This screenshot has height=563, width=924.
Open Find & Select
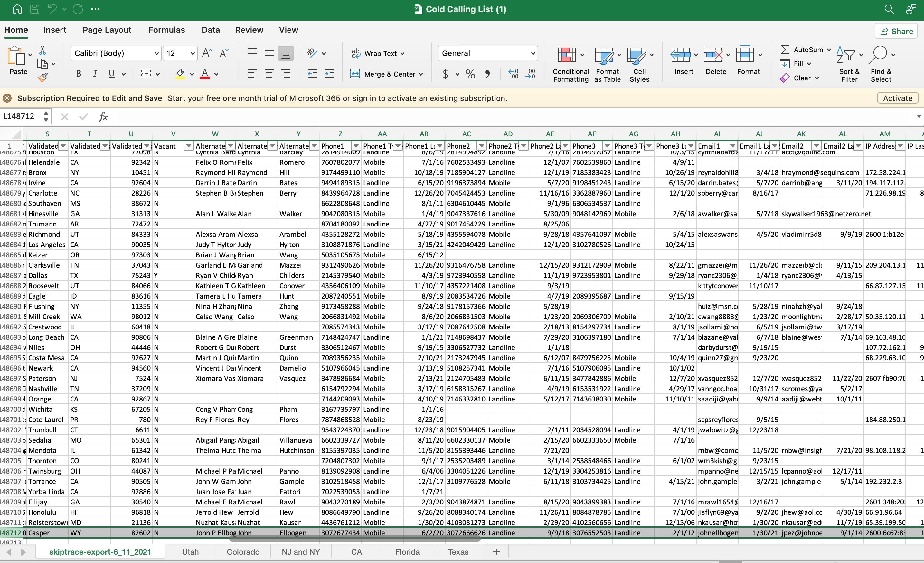[x=881, y=64]
